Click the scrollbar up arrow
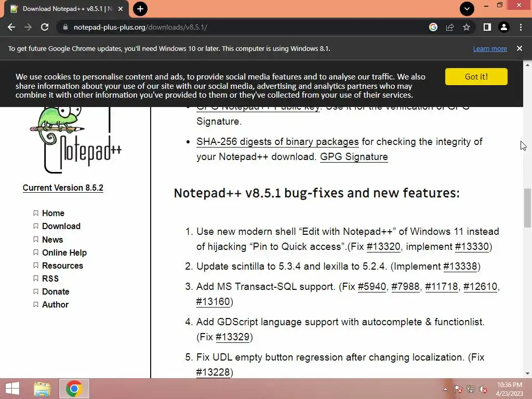The image size is (532, 399). click(527, 64)
